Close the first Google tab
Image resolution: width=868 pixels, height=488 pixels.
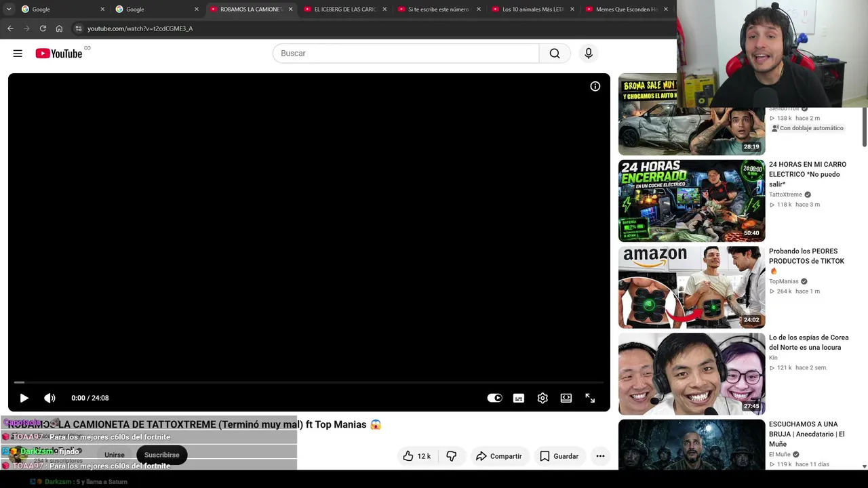[x=103, y=9]
